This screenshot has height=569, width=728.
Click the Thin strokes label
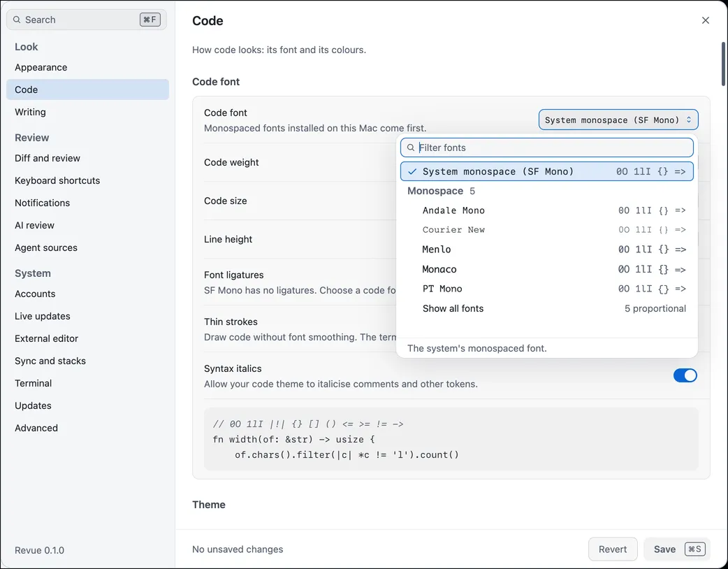tap(231, 322)
